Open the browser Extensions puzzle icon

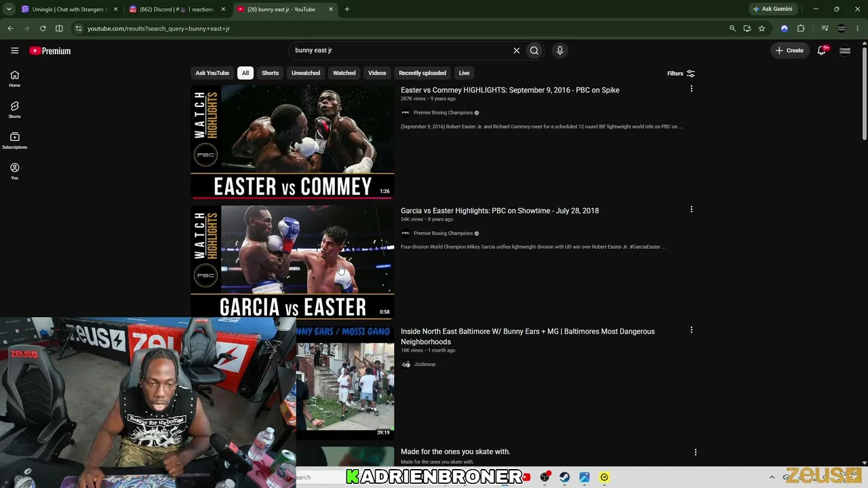[801, 28]
